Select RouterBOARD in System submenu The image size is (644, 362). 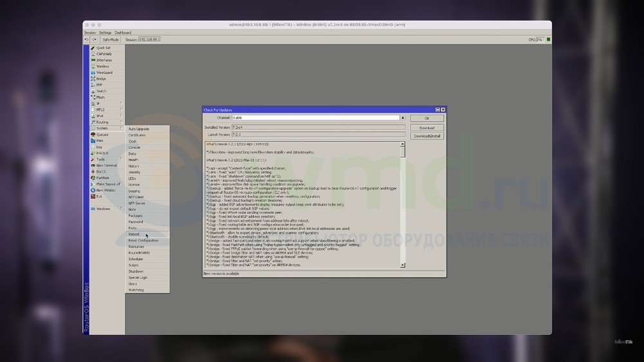tap(147, 252)
